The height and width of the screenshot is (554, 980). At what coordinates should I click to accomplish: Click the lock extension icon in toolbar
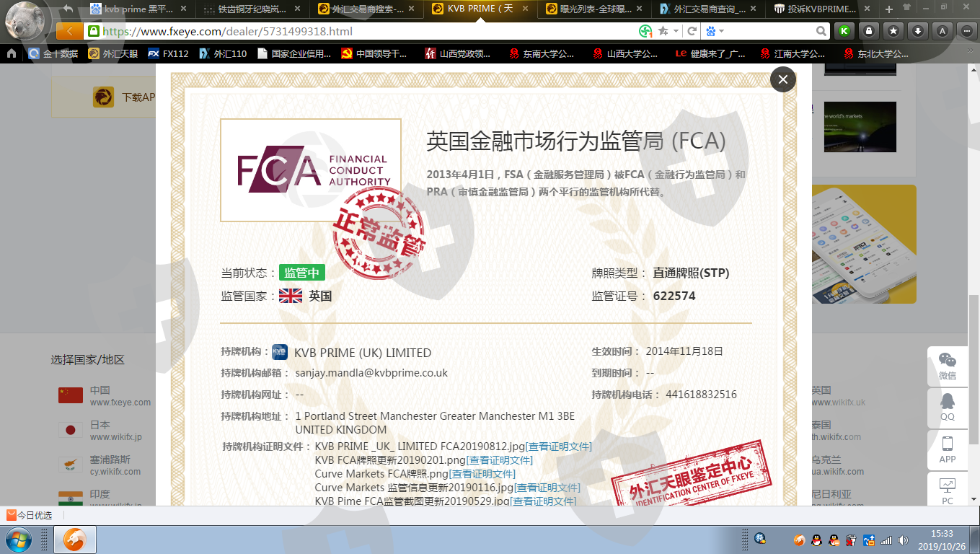pyautogui.click(x=869, y=31)
